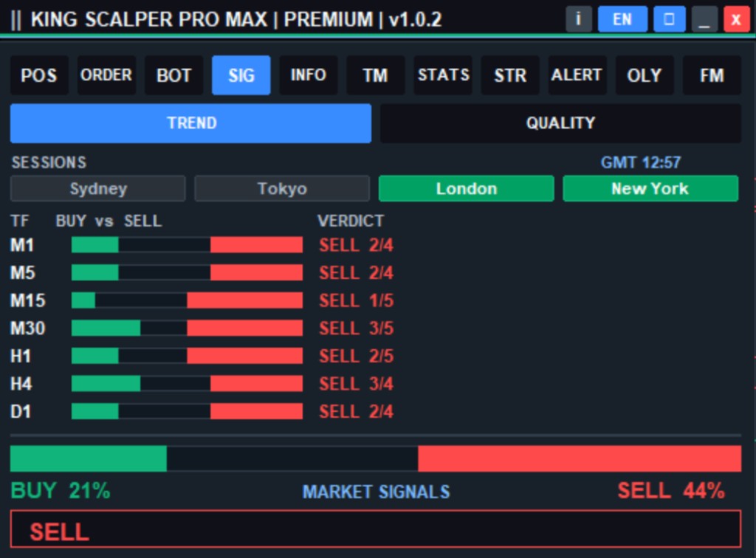
Task: Toggle the Sydney session
Action: (x=98, y=188)
